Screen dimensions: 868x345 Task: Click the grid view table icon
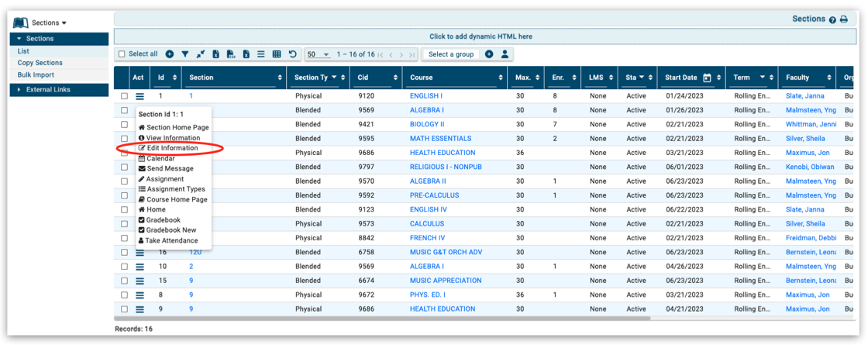tap(277, 54)
